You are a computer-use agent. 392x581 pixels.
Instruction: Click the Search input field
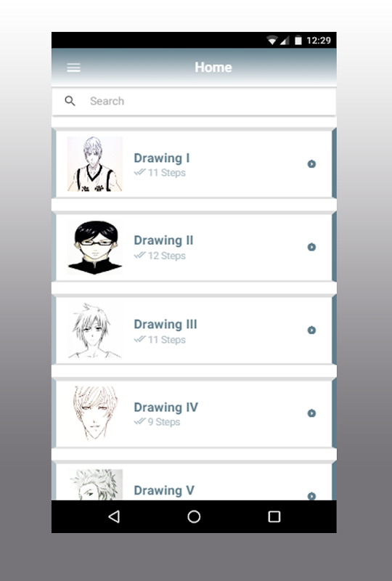[194, 101]
